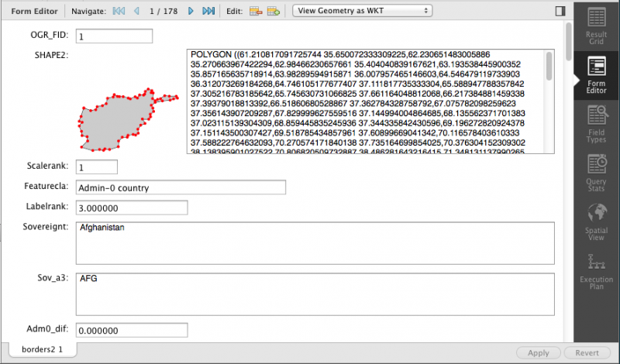Select the Form Editor sidebar tab
The width and height of the screenshot is (620, 364).
tap(596, 76)
